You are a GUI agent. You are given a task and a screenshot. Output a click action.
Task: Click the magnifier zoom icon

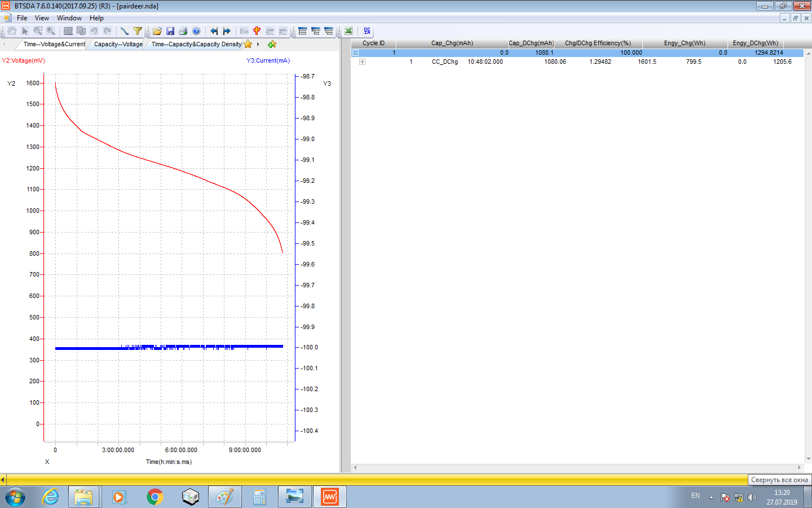pyautogui.click(x=51, y=31)
